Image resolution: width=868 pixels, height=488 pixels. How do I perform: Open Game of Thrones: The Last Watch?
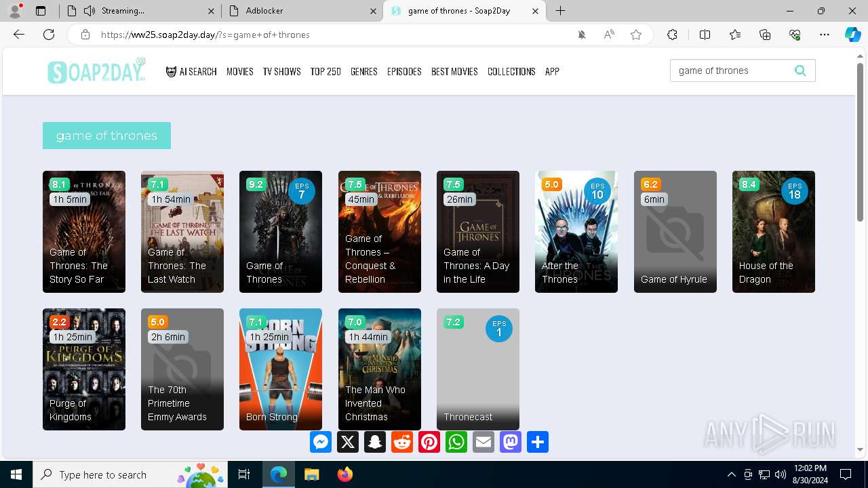click(182, 232)
